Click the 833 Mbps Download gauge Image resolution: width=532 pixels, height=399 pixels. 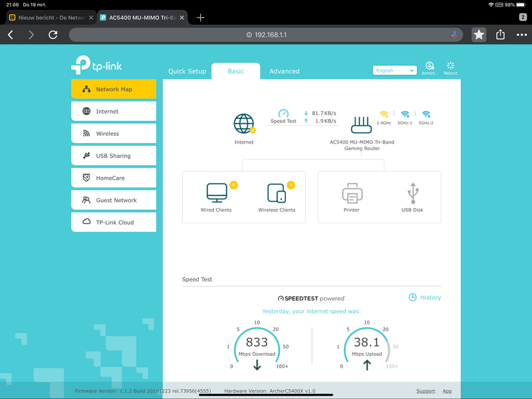257,346
